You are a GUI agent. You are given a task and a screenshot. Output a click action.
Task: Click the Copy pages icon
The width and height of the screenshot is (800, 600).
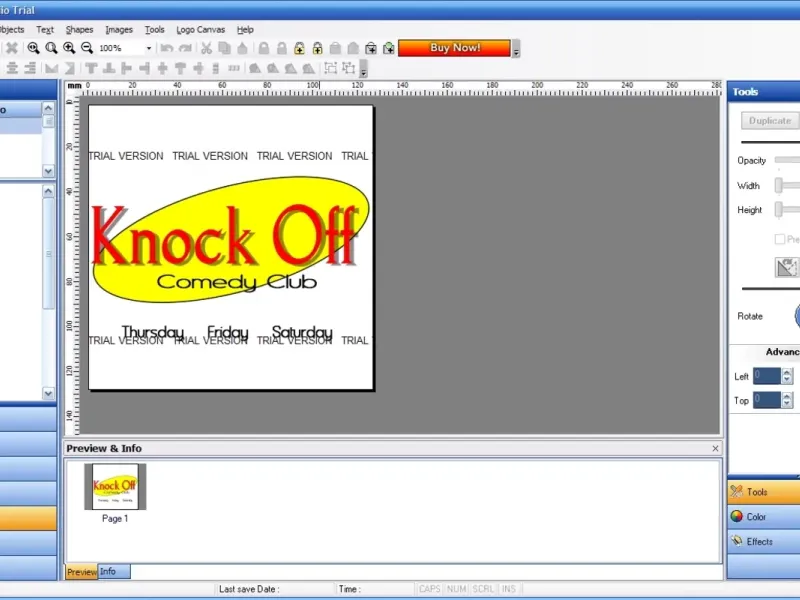224,48
